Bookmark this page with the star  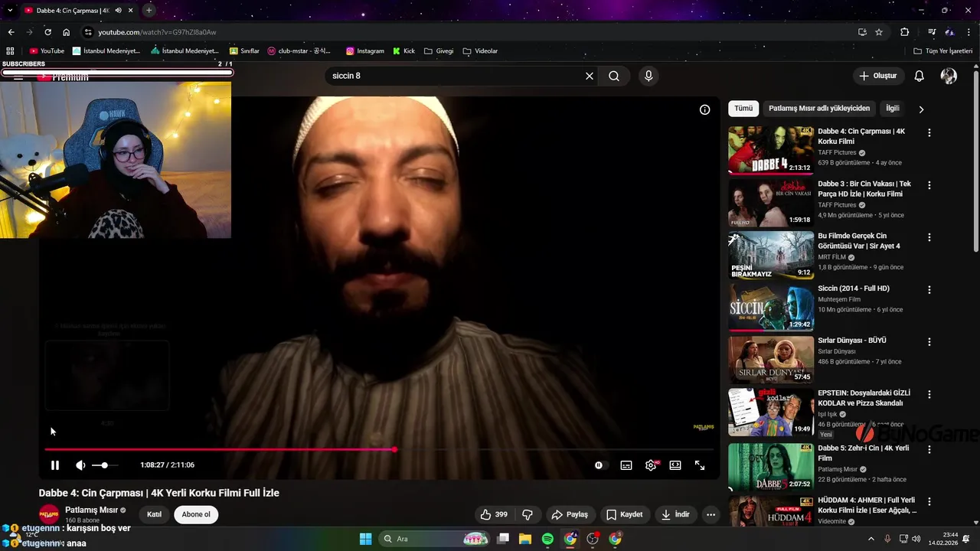pyautogui.click(x=879, y=32)
